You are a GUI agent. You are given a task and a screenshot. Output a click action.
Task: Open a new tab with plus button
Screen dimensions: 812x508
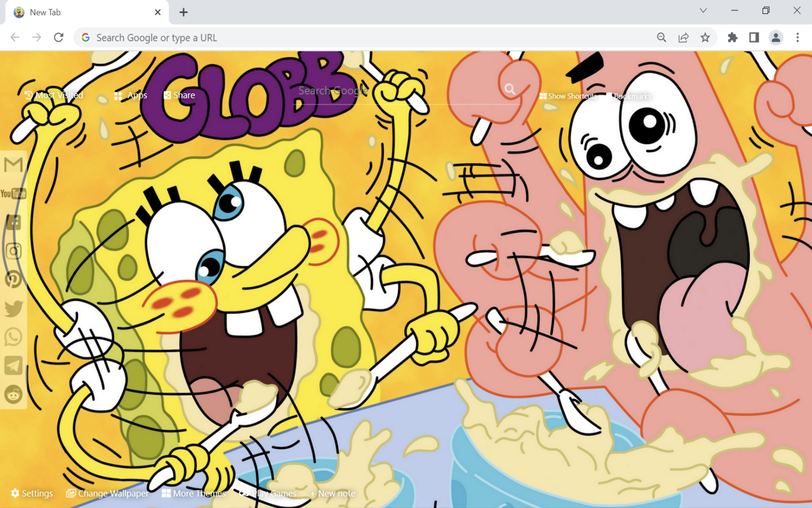183,12
